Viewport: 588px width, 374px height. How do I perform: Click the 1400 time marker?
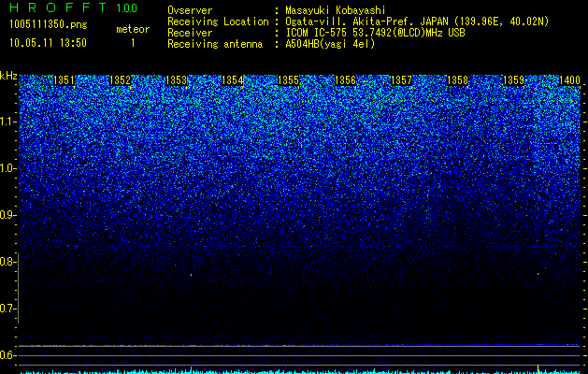[569, 80]
